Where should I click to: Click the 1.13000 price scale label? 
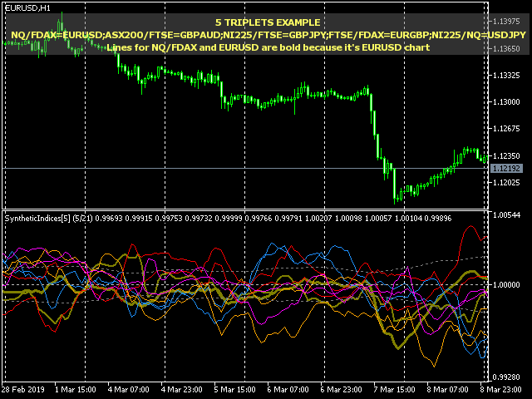tap(506, 102)
